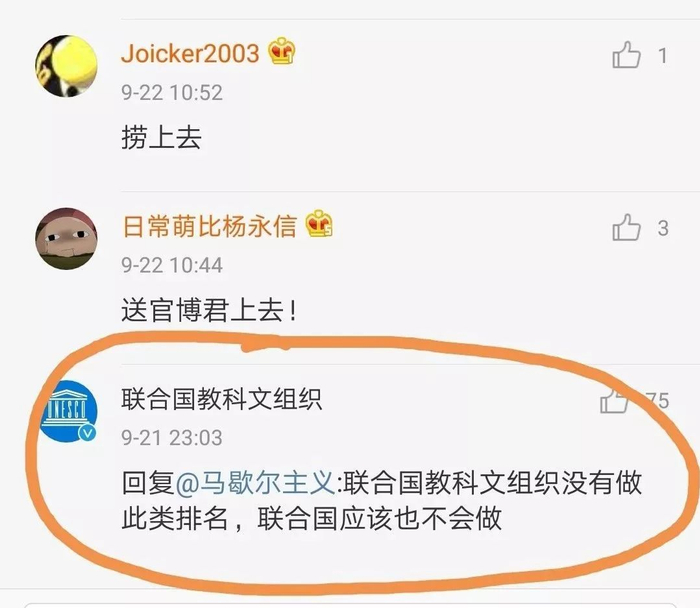Tap the blue verified V badge
Screen dimensions: 700x608
coord(88,432)
